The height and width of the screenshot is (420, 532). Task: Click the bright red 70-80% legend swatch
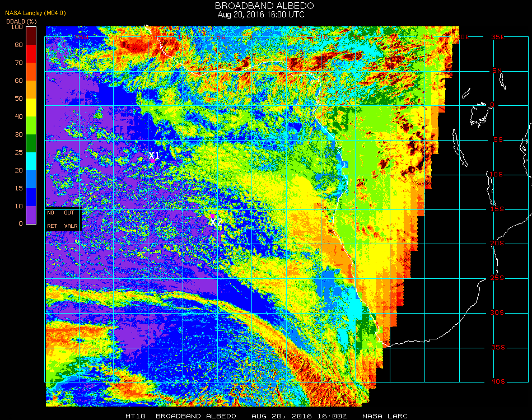(x=31, y=54)
